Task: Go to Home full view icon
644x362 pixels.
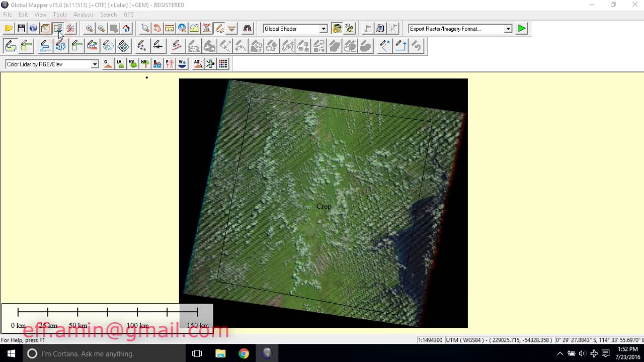Action: coord(126,29)
